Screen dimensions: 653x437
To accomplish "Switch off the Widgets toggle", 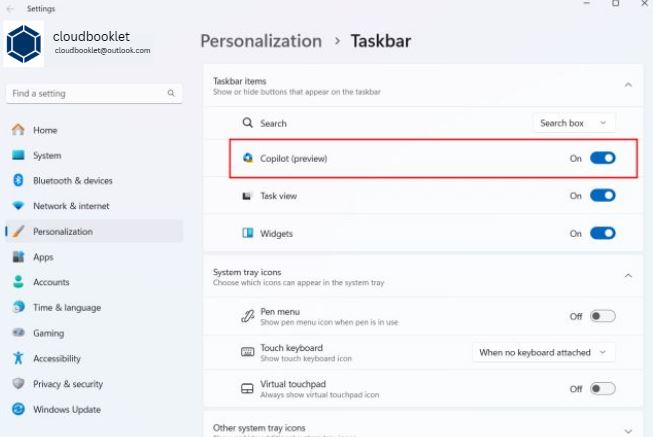I will [x=602, y=233].
